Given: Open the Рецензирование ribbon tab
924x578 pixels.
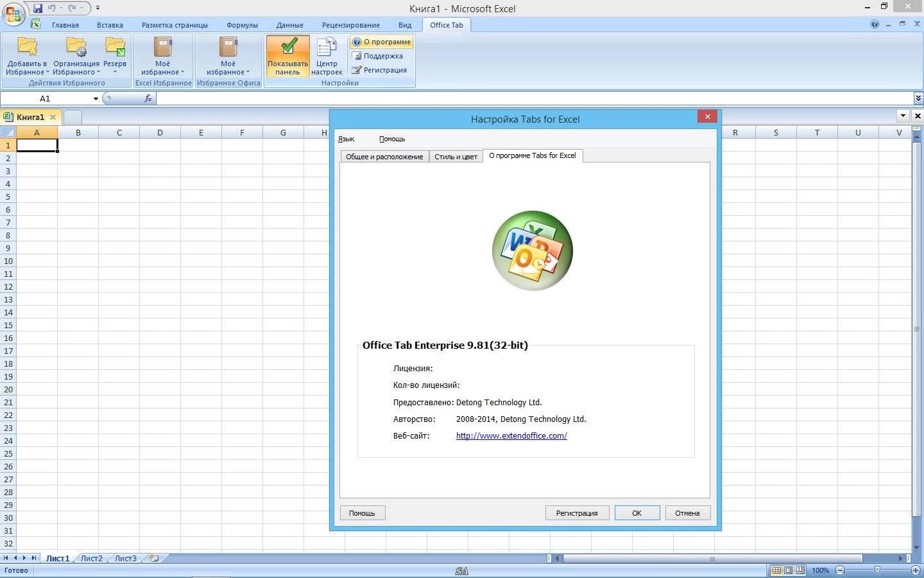Looking at the screenshot, I should pos(351,25).
